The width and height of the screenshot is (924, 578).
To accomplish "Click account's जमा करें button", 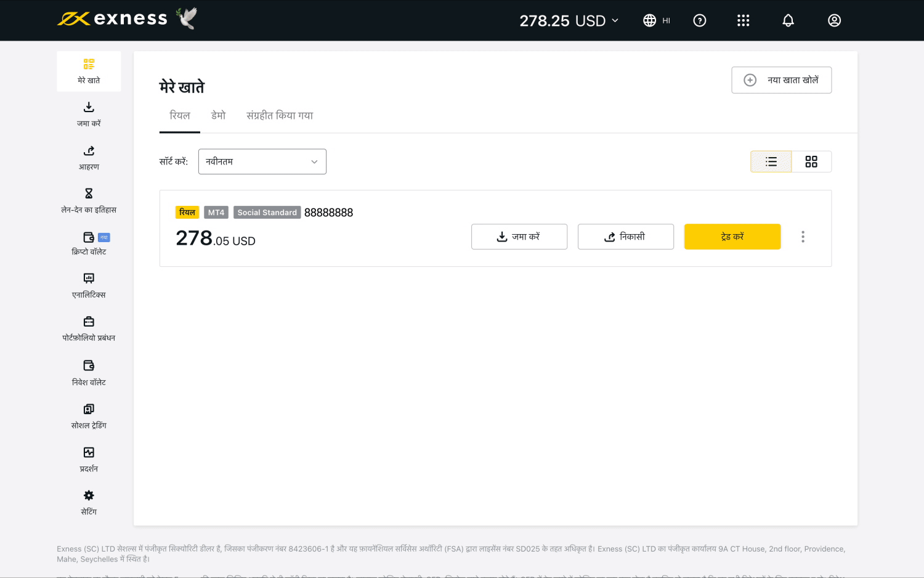I will click(519, 237).
